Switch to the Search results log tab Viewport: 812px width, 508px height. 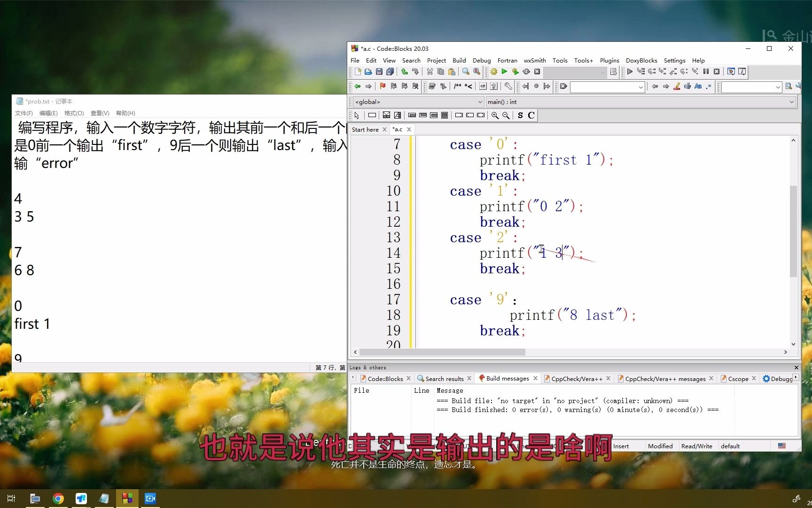pyautogui.click(x=445, y=379)
